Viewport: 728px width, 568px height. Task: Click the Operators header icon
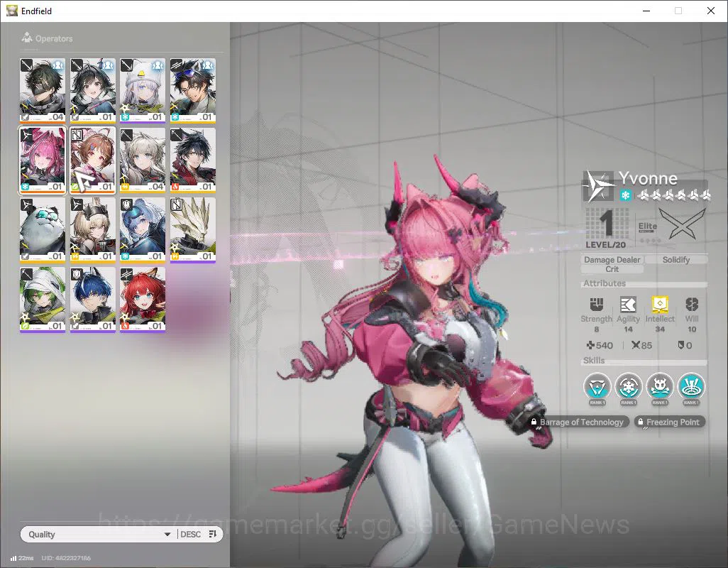pyautogui.click(x=27, y=38)
